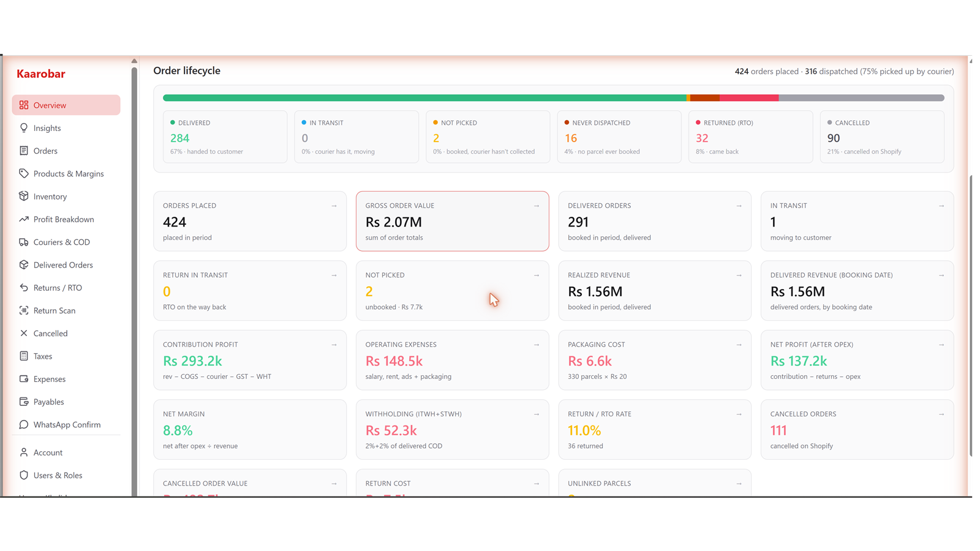Select the Products & Margins tag icon
This screenshot has width=980, height=551.
coord(24,173)
